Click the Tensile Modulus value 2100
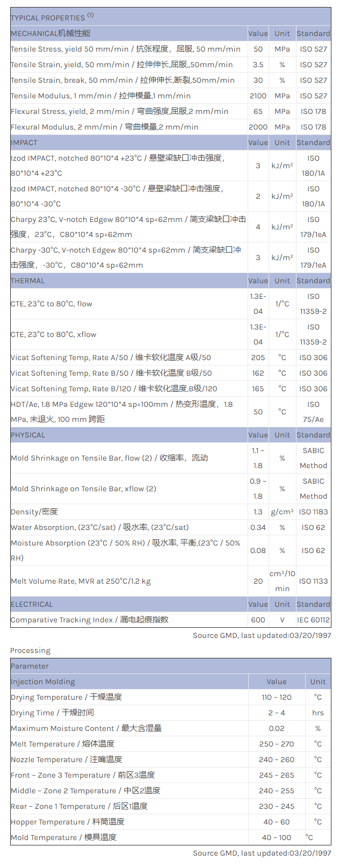This screenshot has height=868, width=340. pos(258,96)
